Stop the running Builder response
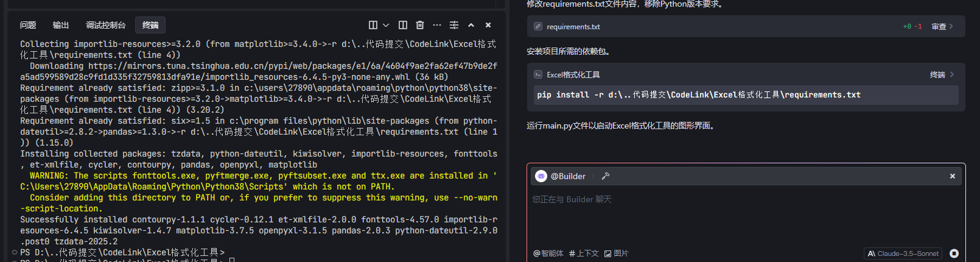This screenshot has height=262, width=980. pos(954,253)
